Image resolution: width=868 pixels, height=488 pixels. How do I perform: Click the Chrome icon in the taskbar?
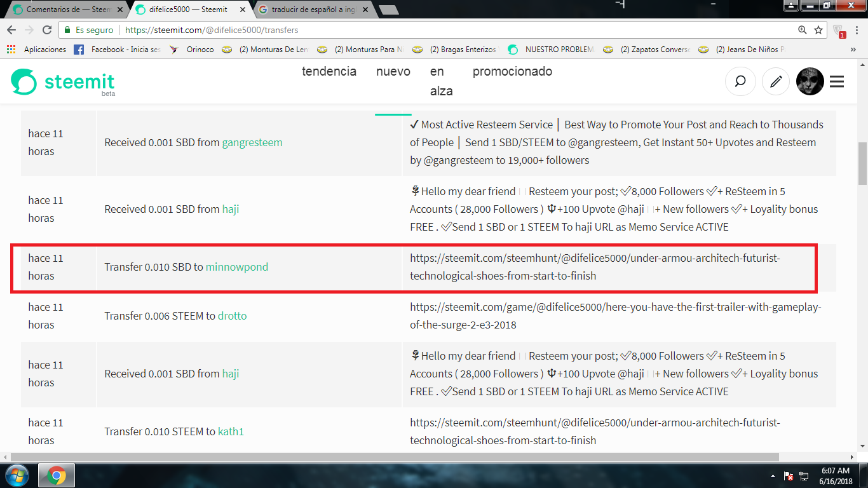tap(57, 475)
